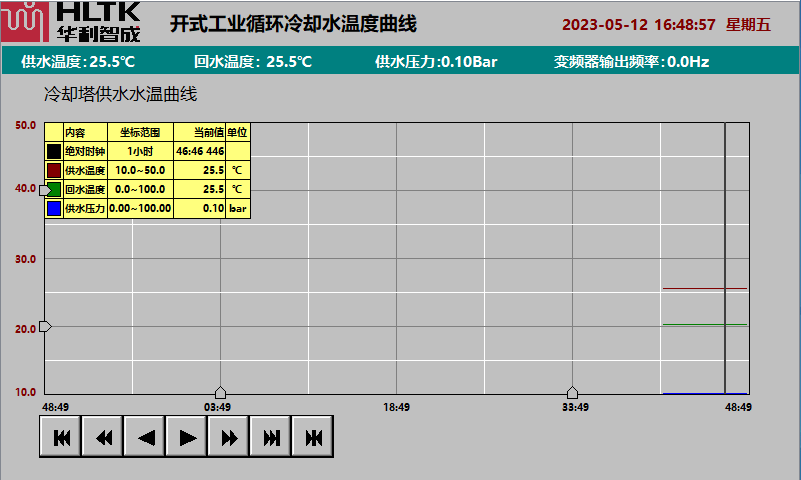Image resolution: width=801 pixels, height=480 pixels.
Task: Click the HLTK company logo
Action: (57, 22)
